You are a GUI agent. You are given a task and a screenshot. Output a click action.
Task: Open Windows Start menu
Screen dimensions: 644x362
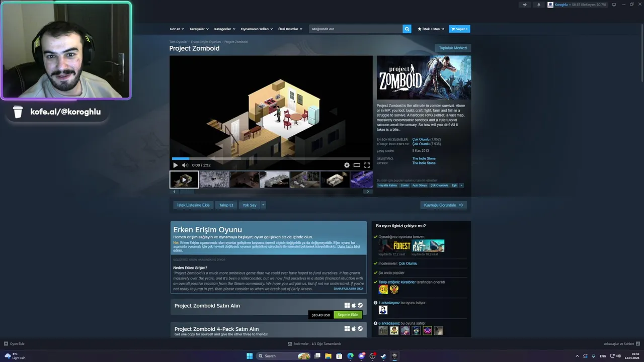point(250,356)
